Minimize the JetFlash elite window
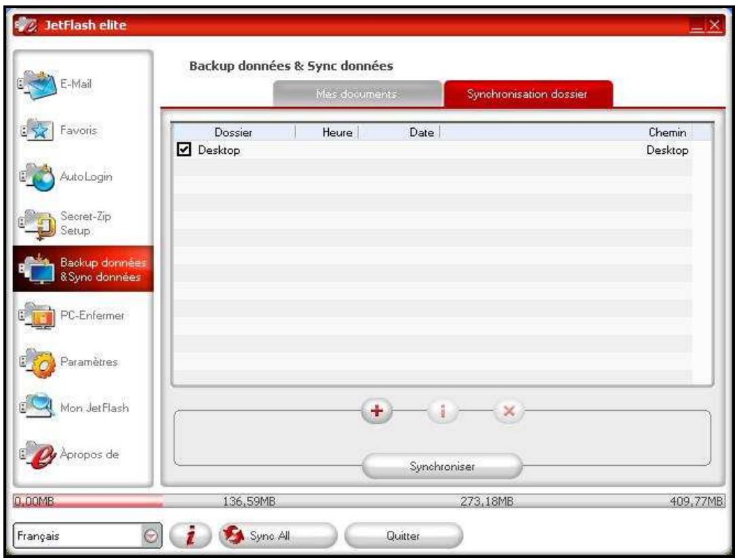This screenshot has height=560, width=737. pyautogui.click(x=696, y=26)
